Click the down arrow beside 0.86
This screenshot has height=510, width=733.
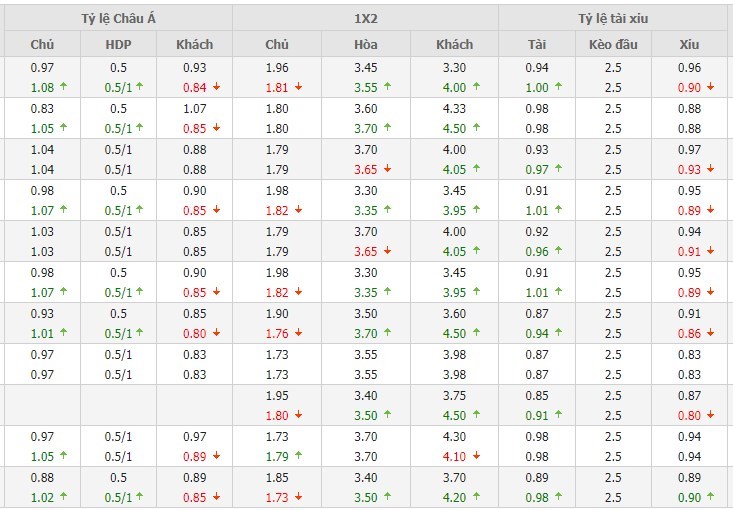pos(711,333)
